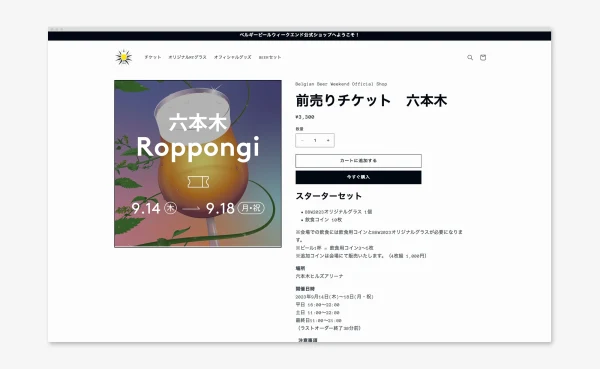
Task: Buy now with the black 今すぐ購入 button
Action: [x=359, y=177]
